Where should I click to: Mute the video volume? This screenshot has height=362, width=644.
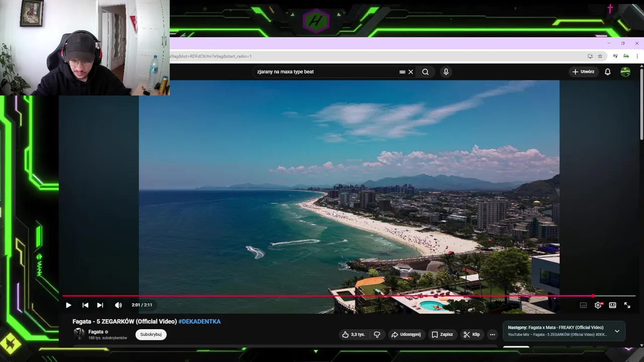118,305
